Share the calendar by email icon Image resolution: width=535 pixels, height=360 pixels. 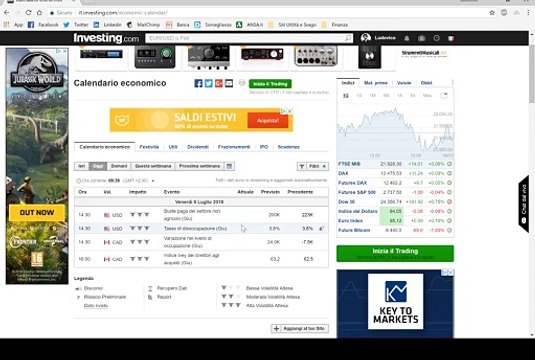point(229,83)
